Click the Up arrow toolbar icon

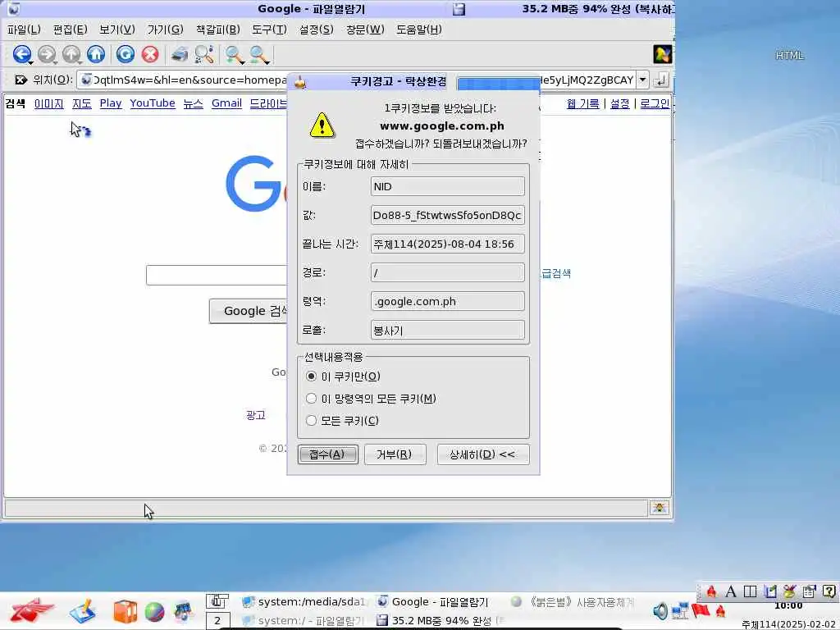coord(71,54)
